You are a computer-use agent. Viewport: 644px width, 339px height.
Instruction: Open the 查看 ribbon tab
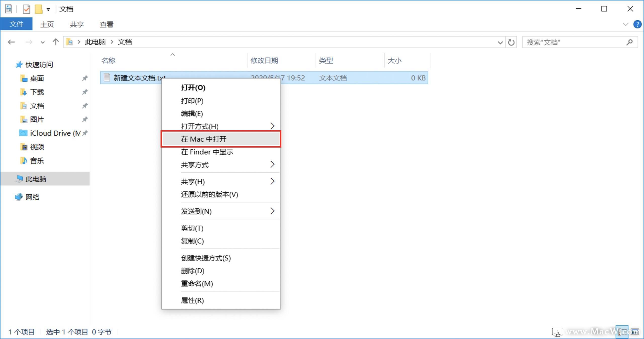[x=106, y=24]
